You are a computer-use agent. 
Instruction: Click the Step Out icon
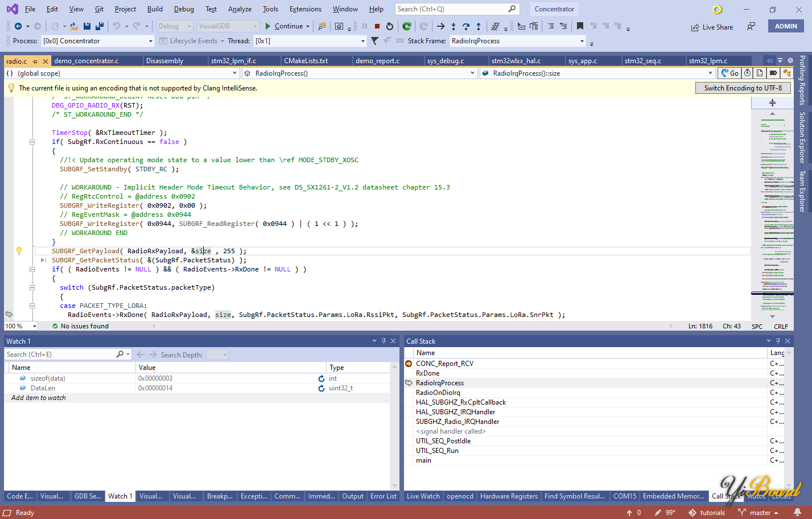pos(479,26)
